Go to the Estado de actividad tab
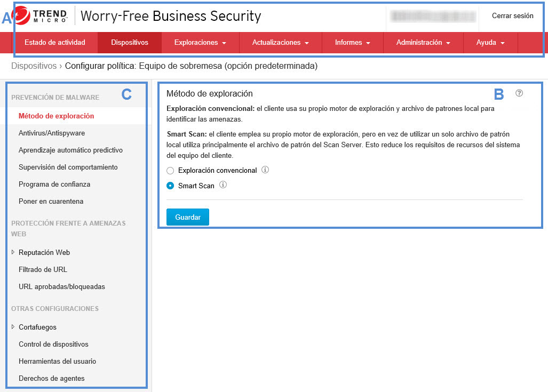 tap(55, 43)
